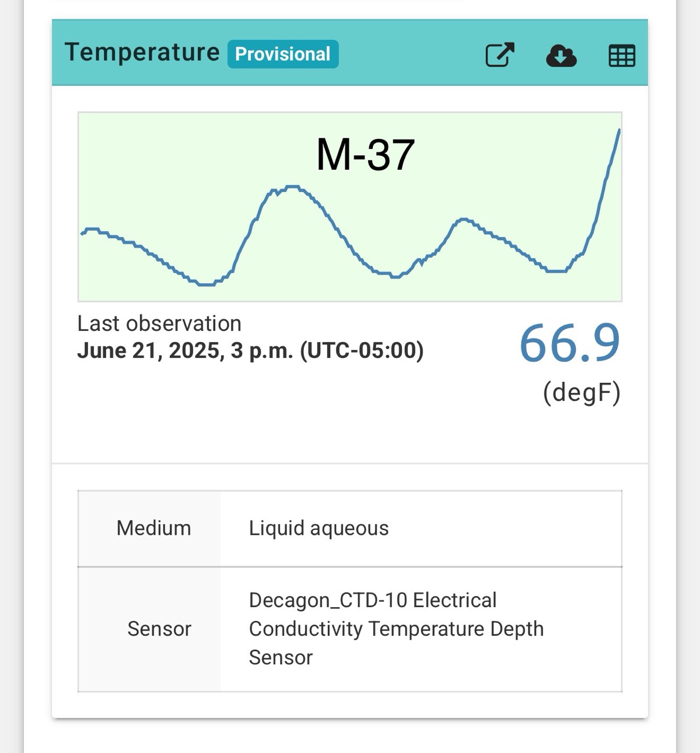The height and width of the screenshot is (753, 700).
Task: Click the teal Temperature header bar
Action: point(350,53)
